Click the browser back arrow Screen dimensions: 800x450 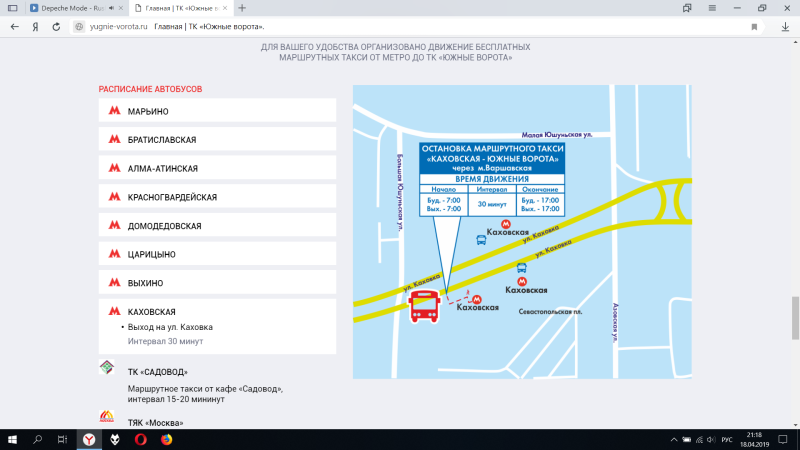tap(14, 27)
